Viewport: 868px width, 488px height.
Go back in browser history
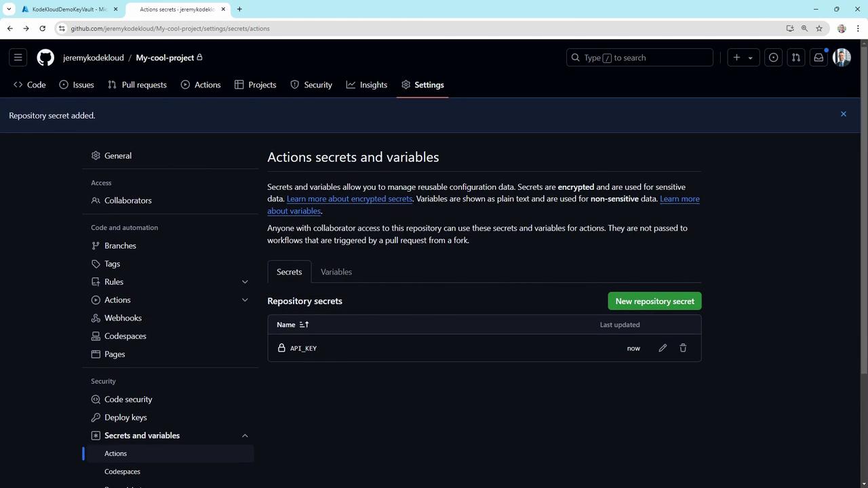point(9,28)
